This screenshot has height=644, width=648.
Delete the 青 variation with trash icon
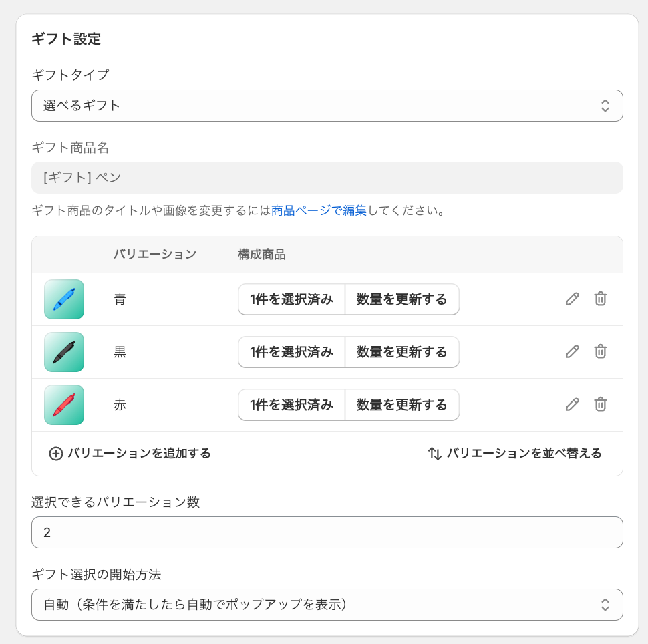601,299
